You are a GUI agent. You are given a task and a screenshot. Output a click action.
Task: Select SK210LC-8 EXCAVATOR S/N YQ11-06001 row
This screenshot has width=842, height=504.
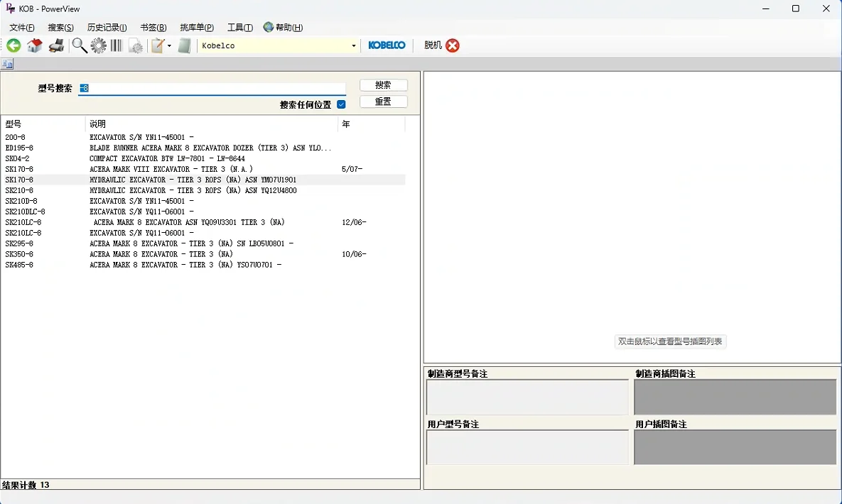pyautogui.click(x=203, y=233)
